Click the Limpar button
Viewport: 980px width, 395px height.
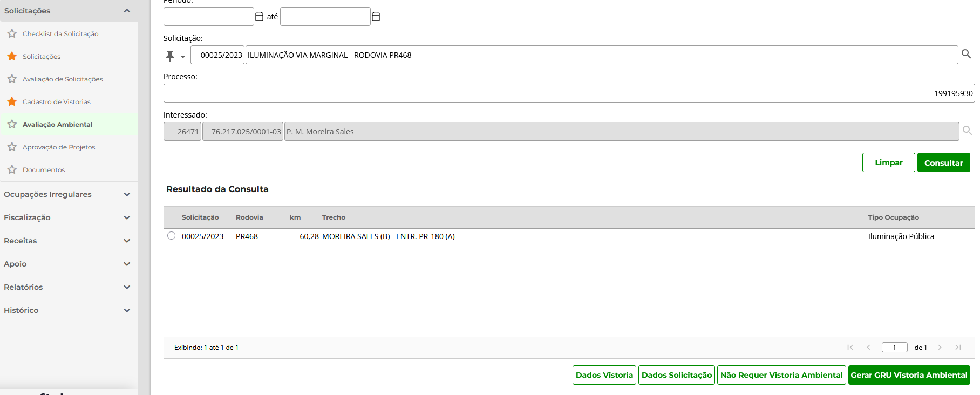pos(888,162)
